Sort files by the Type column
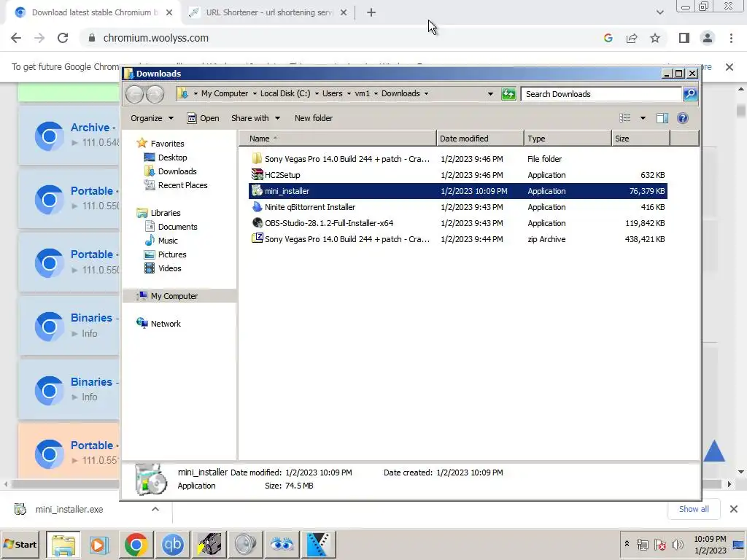Image resolution: width=747 pixels, height=560 pixels. coord(568,139)
